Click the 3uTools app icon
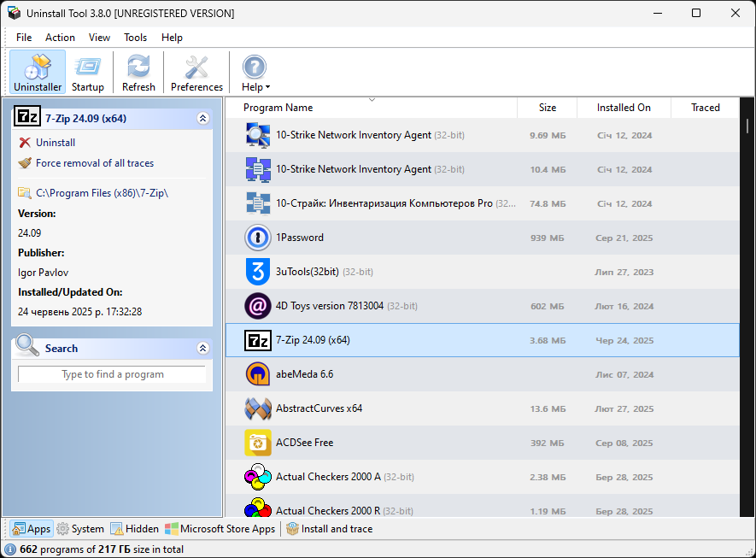Image resolution: width=756 pixels, height=558 pixels. pyautogui.click(x=257, y=272)
